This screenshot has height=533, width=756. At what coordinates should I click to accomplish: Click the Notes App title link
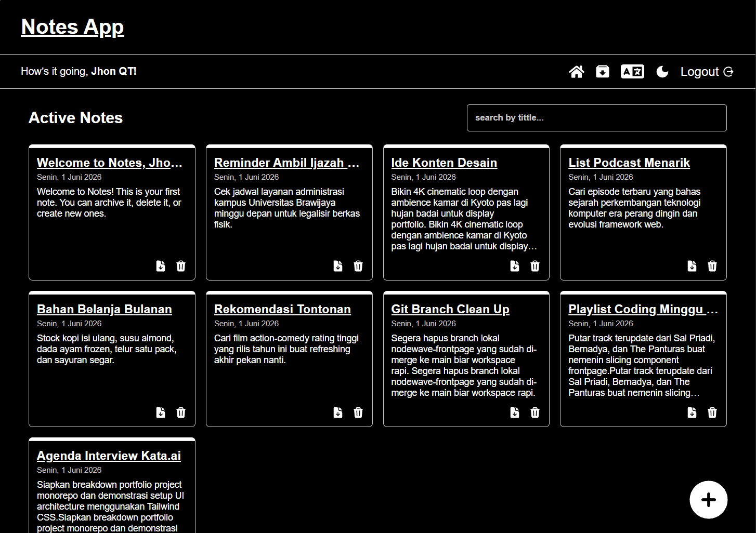coord(72,26)
